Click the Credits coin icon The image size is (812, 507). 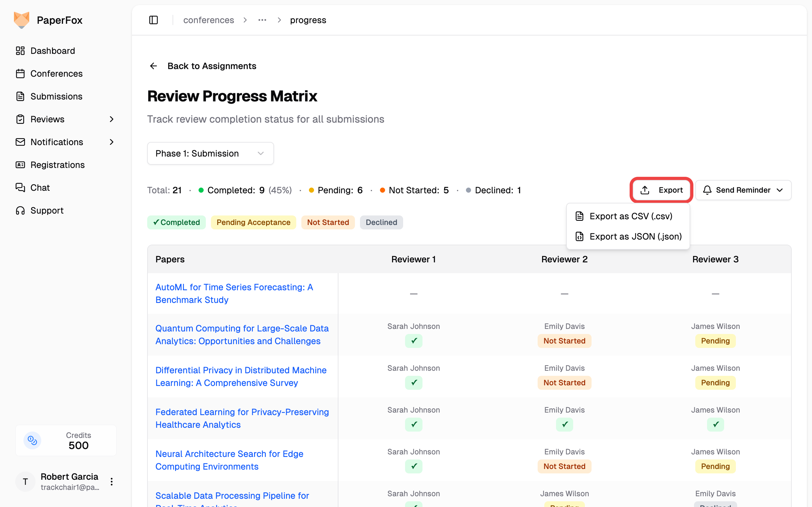click(32, 440)
